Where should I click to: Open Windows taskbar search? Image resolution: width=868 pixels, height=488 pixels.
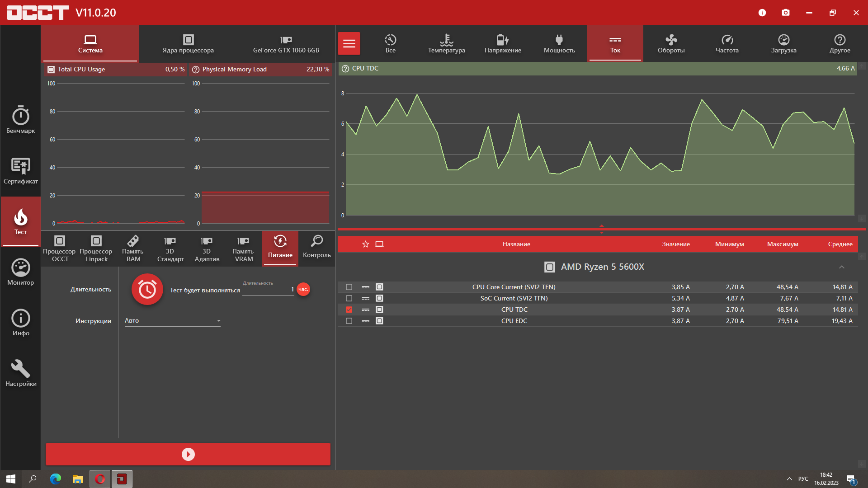click(x=33, y=479)
